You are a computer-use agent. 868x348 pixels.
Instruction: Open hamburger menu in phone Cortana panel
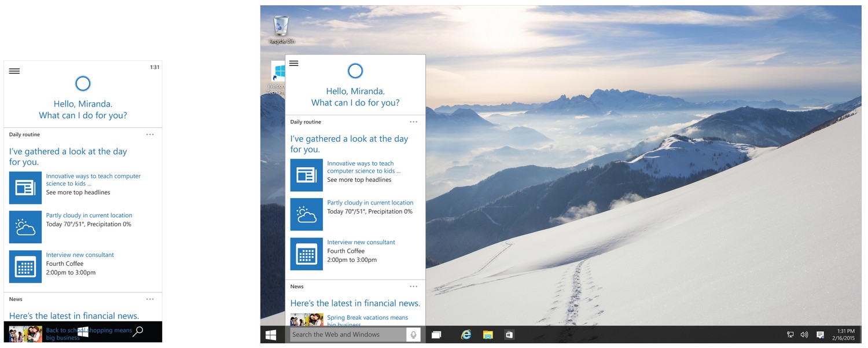click(14, 71)
